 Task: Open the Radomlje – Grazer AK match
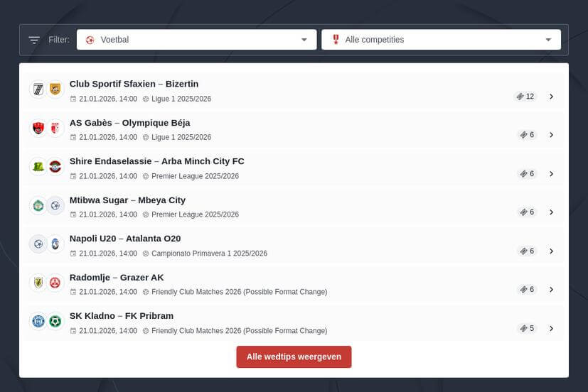pos(117,277)
